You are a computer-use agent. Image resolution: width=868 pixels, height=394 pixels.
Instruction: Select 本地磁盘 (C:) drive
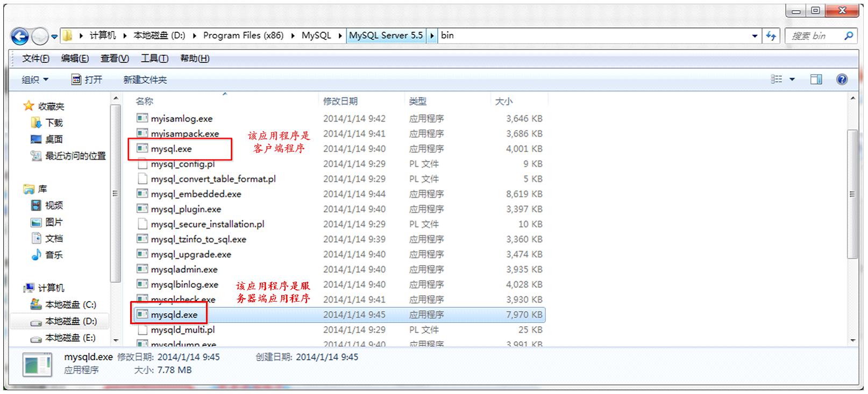tap(70, 305)
